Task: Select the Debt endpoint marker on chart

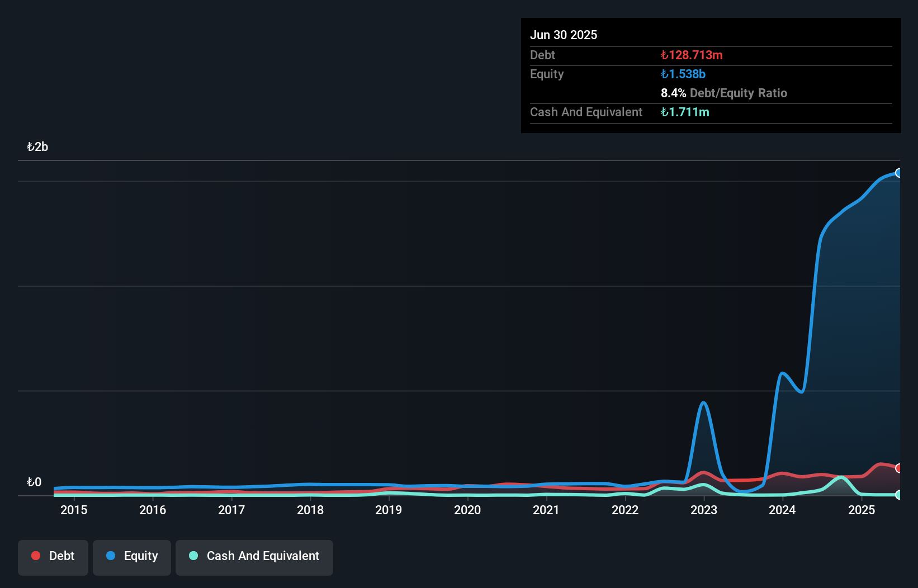Action: [x=899, y=468]
